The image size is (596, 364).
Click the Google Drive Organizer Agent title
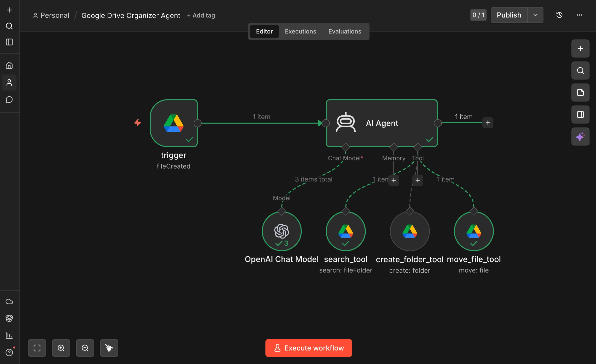131,15
